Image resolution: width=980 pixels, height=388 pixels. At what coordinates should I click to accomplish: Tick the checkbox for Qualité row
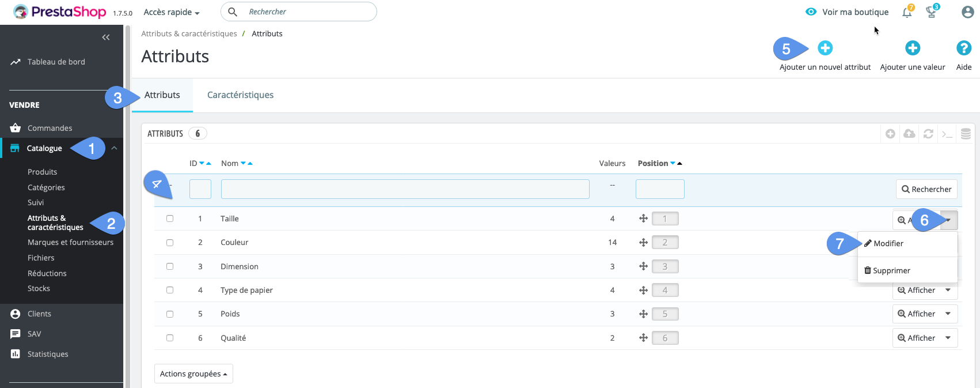[170, 338]
